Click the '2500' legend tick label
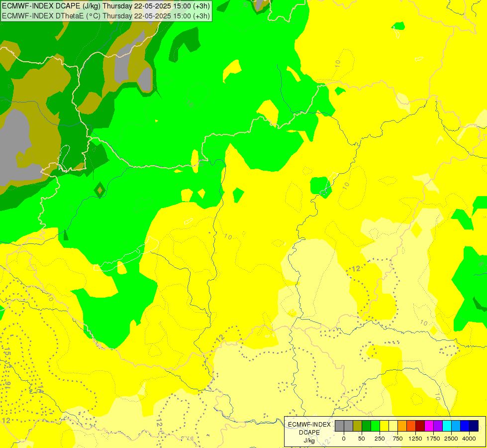The image size is (487, 448). [x=451, y=439]
